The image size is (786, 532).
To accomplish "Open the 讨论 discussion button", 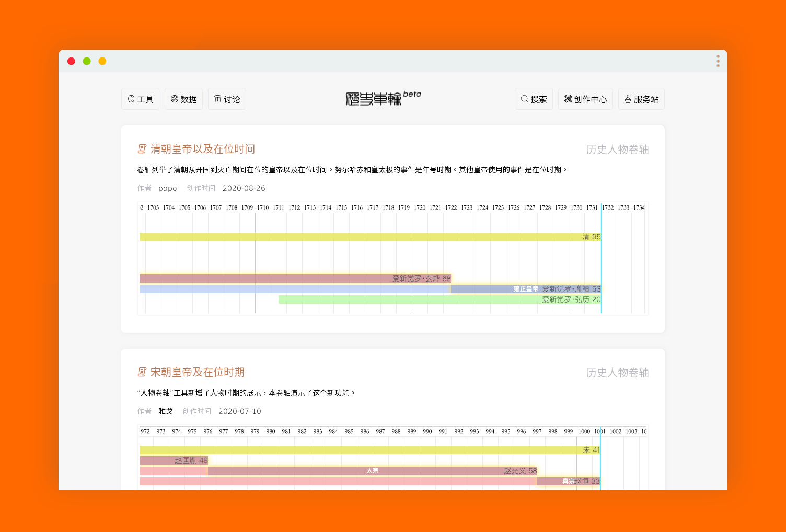I will (x=227, y=99).
